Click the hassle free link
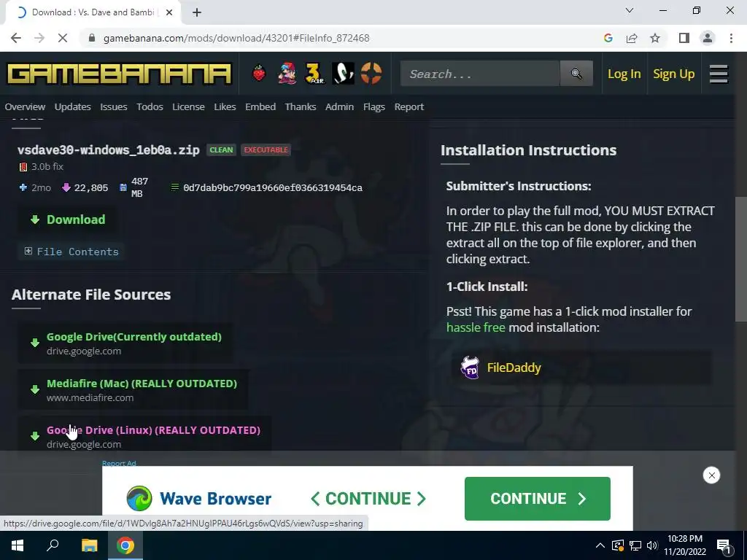747x560 pixels. point(476,327)
